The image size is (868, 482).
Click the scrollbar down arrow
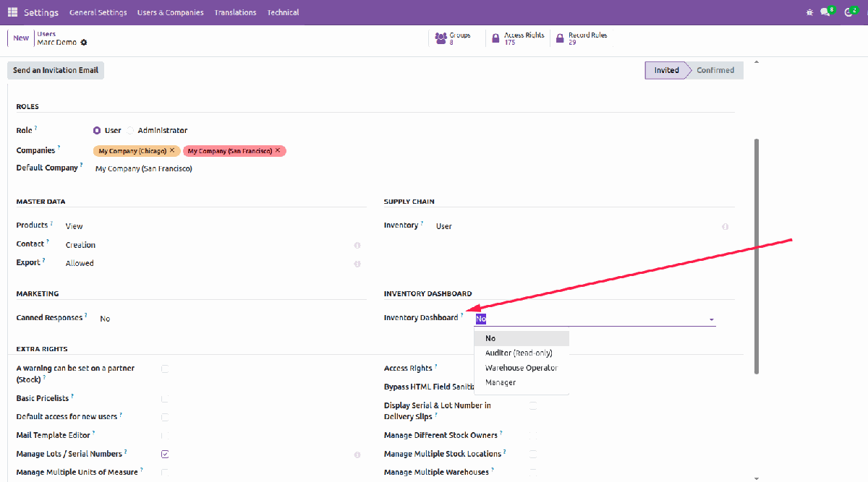click(x=757, y=478)
